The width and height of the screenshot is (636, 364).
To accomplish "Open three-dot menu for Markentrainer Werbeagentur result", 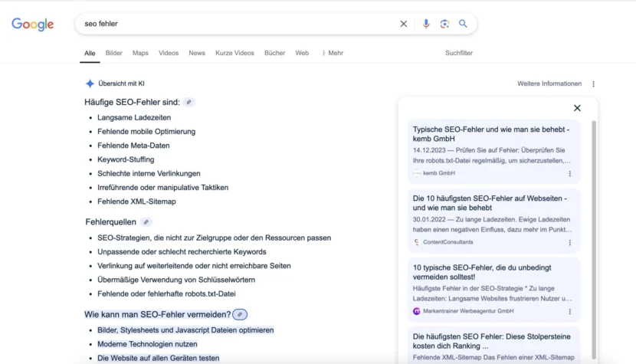I will tap(569, 312).
